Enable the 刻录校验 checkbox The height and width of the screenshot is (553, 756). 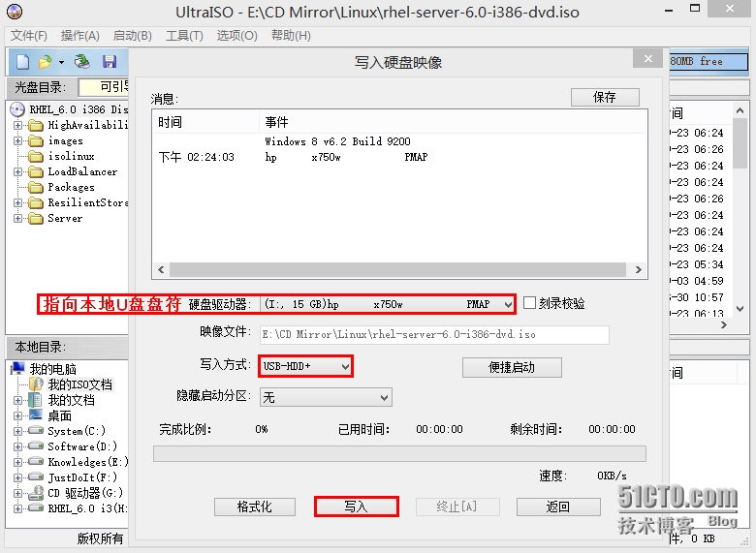(529, 303)
